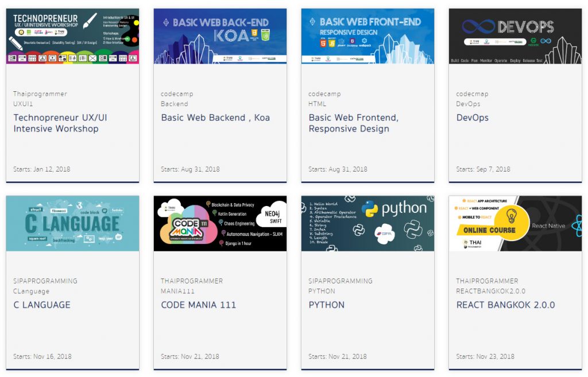The image size is (588, 377).
Task: Open the Basic Web Back-End KOA banner
Action: [220, 36]
